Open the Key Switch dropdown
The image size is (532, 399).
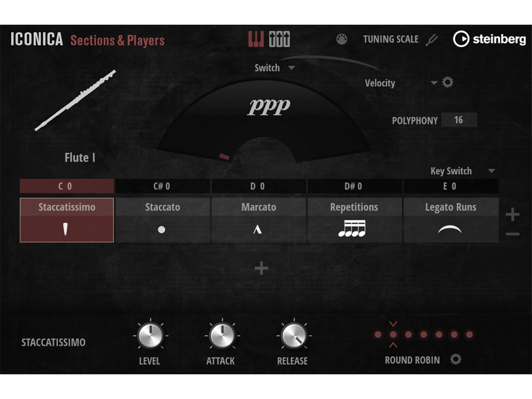tap(463, 170)
